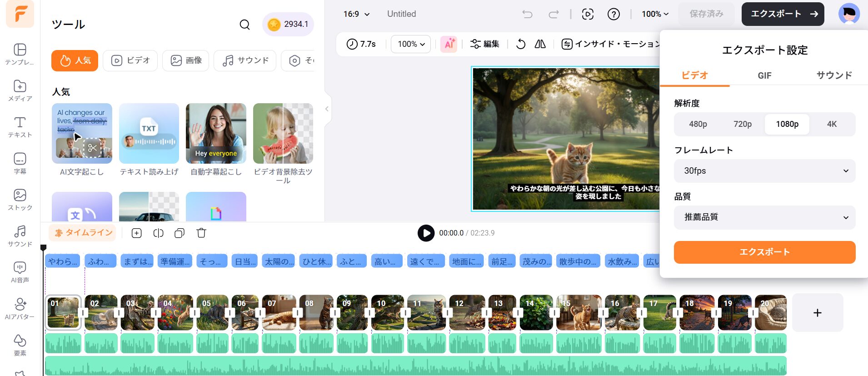Open the top bar 100% zoom dropdown
Screen dimensions: 868x376
click(x=655, y=14)
